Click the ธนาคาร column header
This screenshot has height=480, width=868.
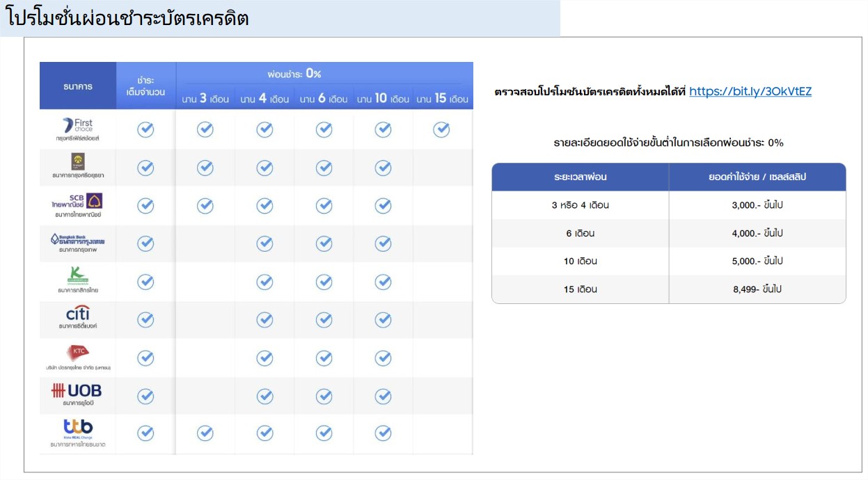(x=77, y=86)
